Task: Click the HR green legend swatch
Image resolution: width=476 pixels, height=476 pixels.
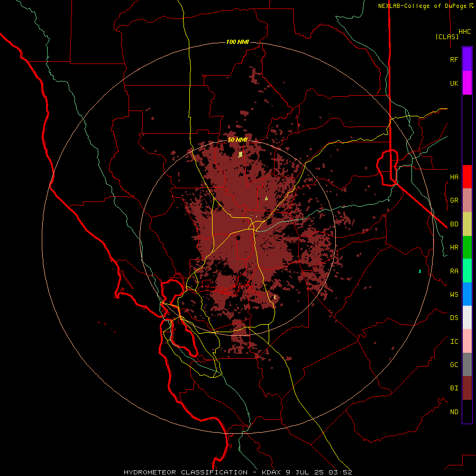Action: click(467, 248)
